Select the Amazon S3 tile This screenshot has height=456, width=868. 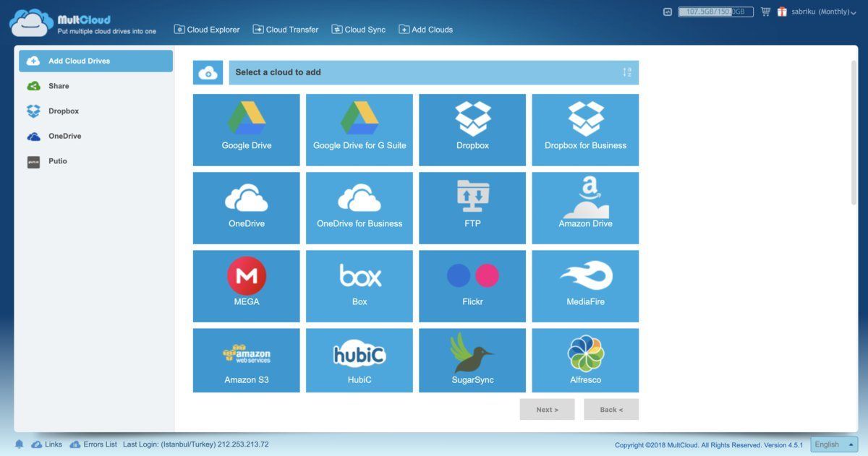coord(246,360)
